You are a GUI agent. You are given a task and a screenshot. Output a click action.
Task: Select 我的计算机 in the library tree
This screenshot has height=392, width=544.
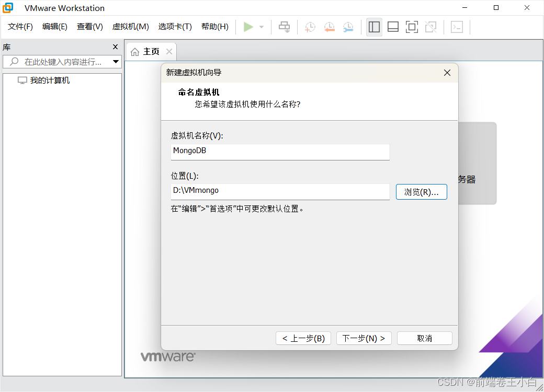coord(50,80)
